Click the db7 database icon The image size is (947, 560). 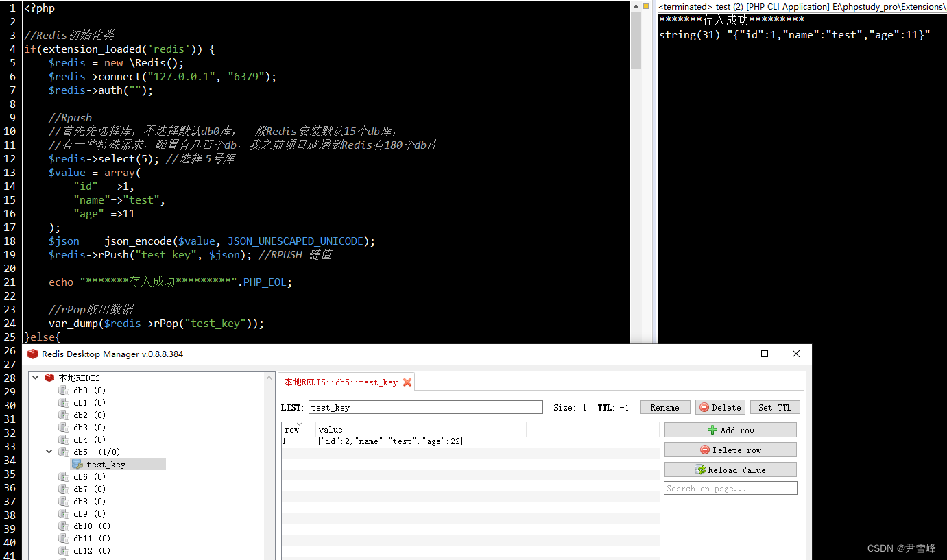coord(64,489)
